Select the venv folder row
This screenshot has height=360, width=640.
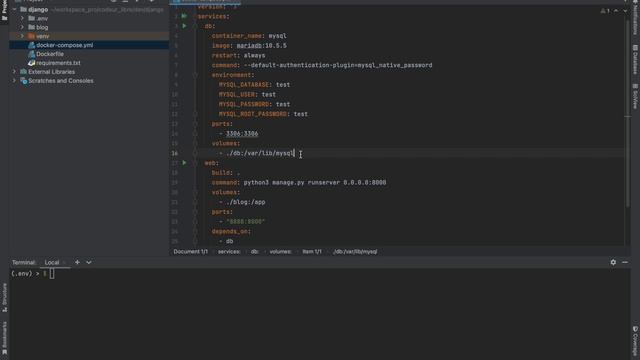pyautogui.click(x=89, y=36)
